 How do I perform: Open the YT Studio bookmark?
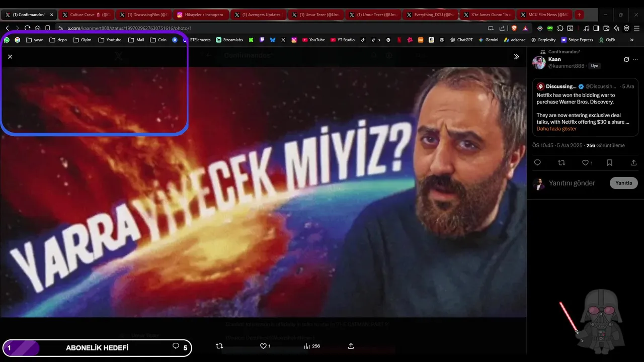pyautogui.click(x=343, y=40)
